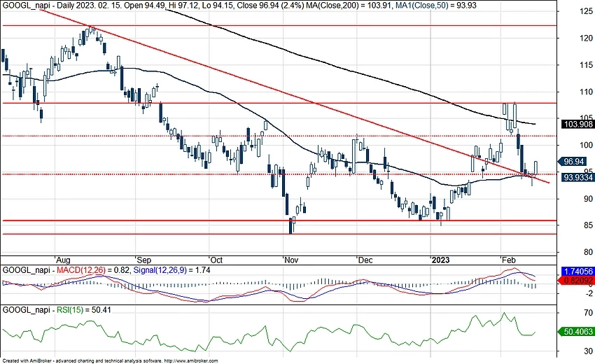Click the MA1(Close,50) = 93.93 legend text

435,6
